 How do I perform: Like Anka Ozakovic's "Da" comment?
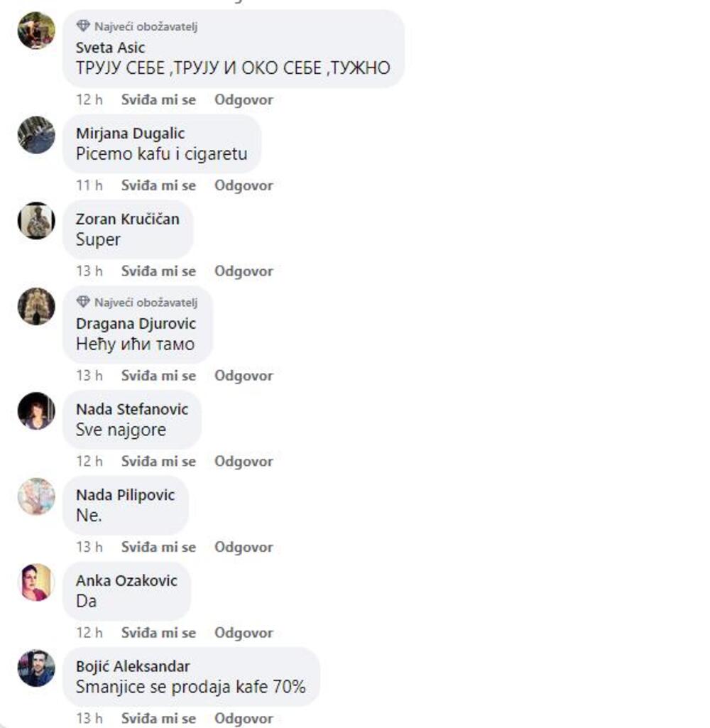coord(158,633)
